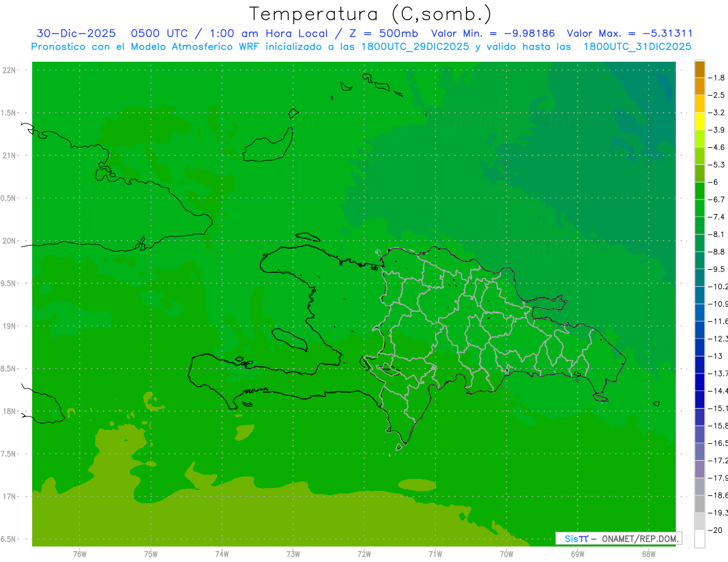Select the date text "30-Dic-2025"
This screenshot has width=728, height=562.
(76, 34)
